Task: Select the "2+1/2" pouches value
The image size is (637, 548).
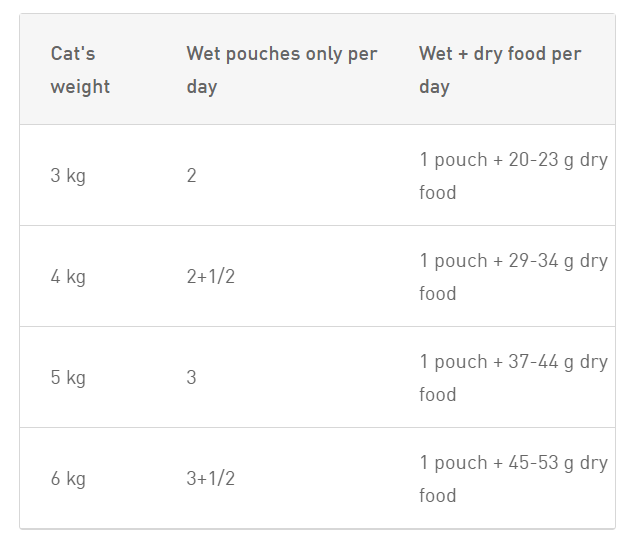Action: pos(210,277)
